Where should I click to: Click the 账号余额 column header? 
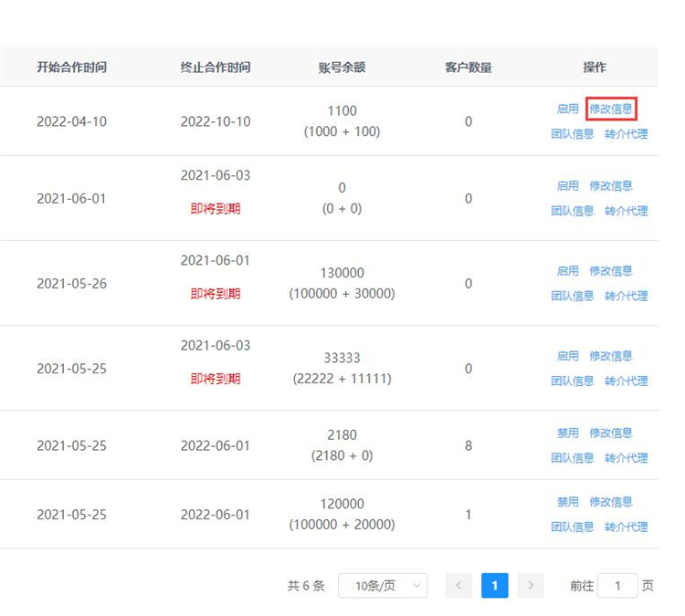(x=342, y=68)
